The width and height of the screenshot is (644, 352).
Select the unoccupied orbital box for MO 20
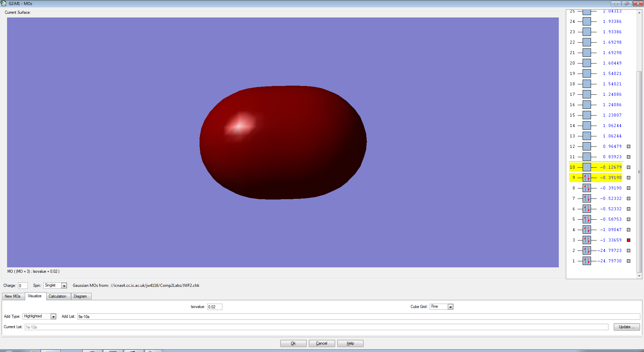coord(587,63)
